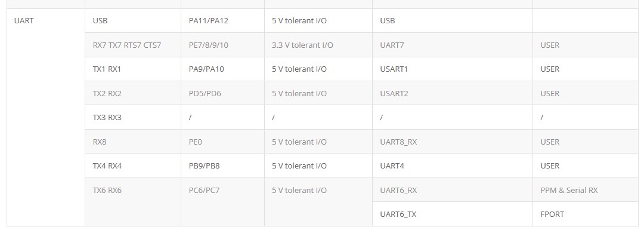Click the PB9/PB8 pin cell
Image resolution: width=644 pixels, height=239 pixels.
222,166
